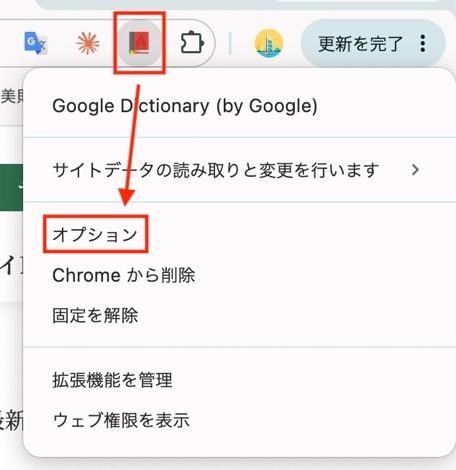The image size is (456, 470).
Task: Open 拡張機能を管理 manage extensions entry
Action: click(x=112, y=380)
